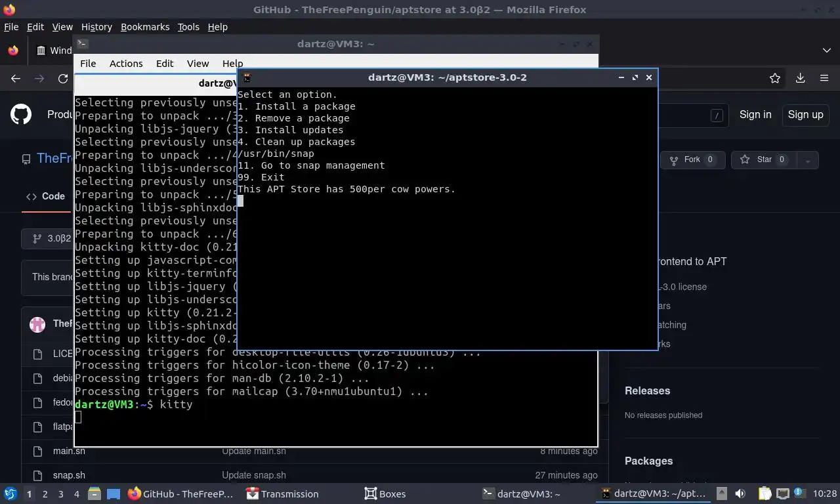Open Edit menu in terminal window

click(165, 64)
